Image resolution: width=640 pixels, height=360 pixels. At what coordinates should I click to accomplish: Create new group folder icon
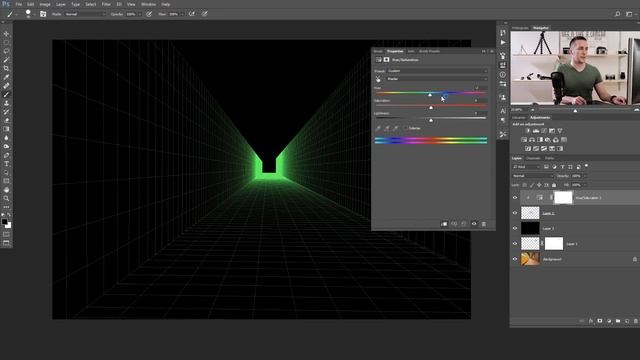click(x=618, y=321)
